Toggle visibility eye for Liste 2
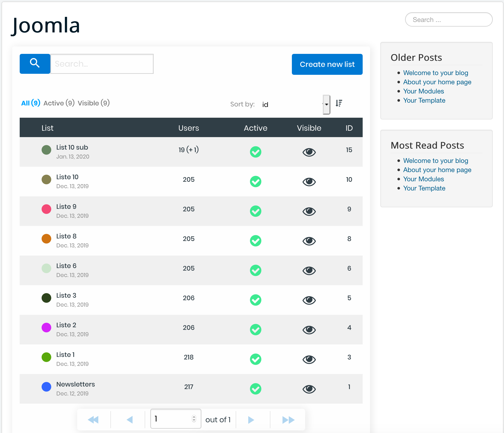Screen dimensions: 504x433 [x=309, y=330]
